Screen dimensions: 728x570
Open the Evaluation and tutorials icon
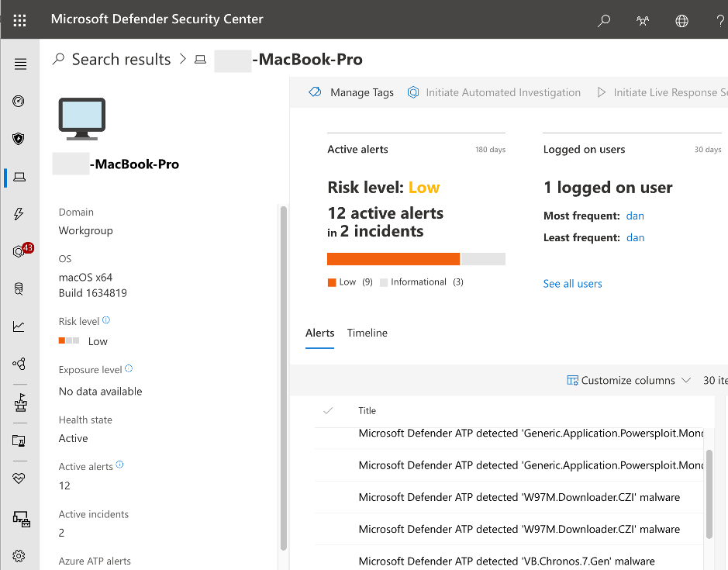(19, 440)
